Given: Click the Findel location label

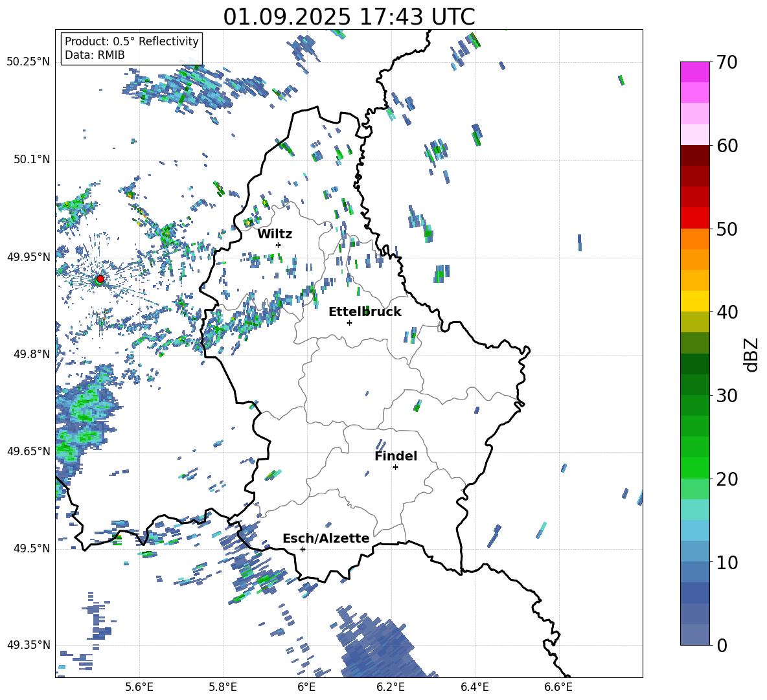Looking at the screenshot, I should [x=396, y=456].
